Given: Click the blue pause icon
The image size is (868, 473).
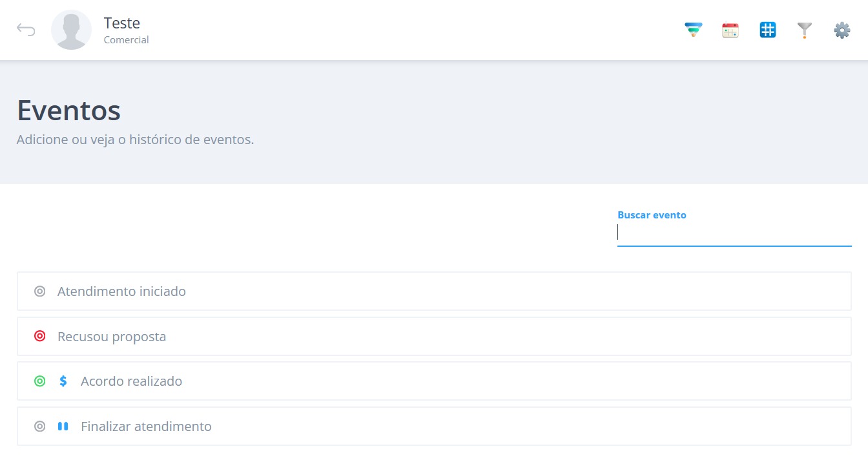Looking at the screenshot, I should pyautogui.click(x=63, y=426).
